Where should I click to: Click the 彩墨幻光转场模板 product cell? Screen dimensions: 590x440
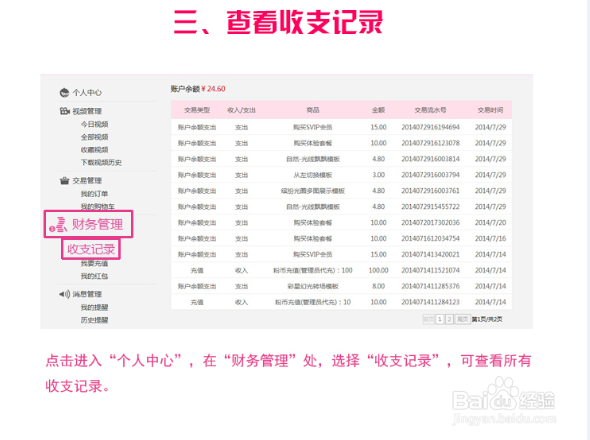[313, 286]
